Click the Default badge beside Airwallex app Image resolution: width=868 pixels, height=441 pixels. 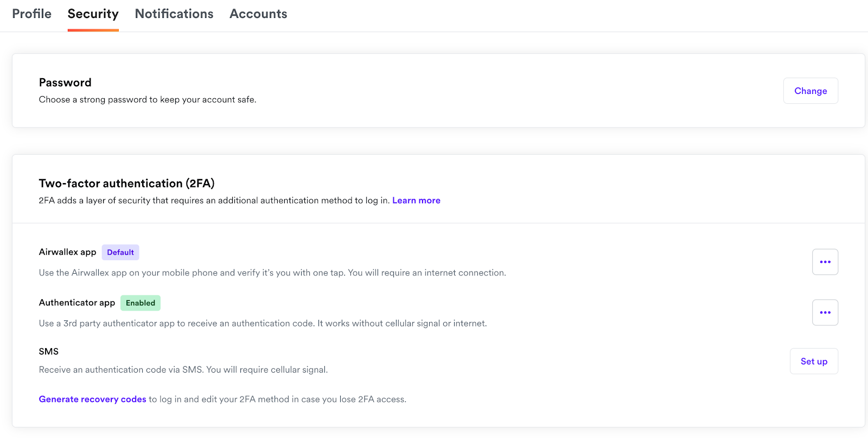(x=120, y=253)
